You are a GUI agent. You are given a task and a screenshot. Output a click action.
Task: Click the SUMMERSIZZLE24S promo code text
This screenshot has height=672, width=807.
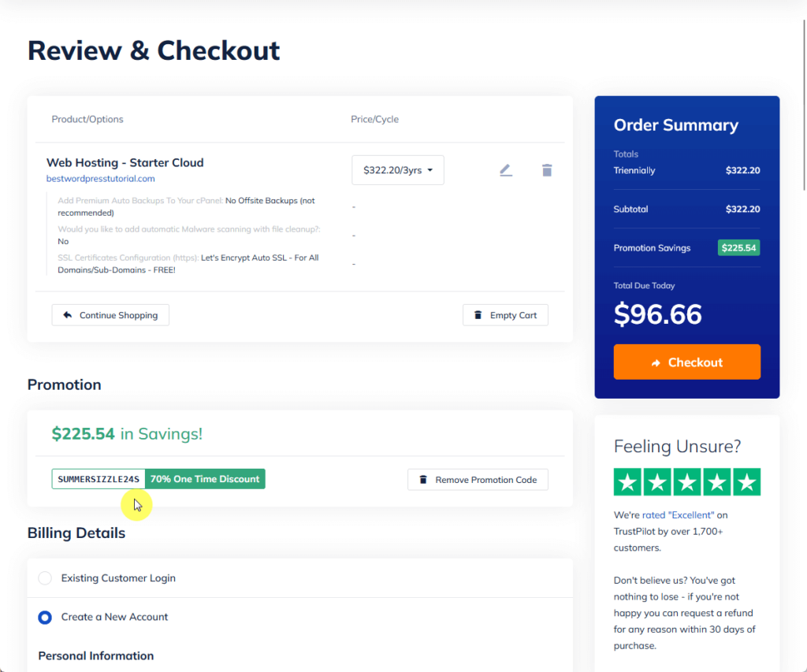point(99,479)
